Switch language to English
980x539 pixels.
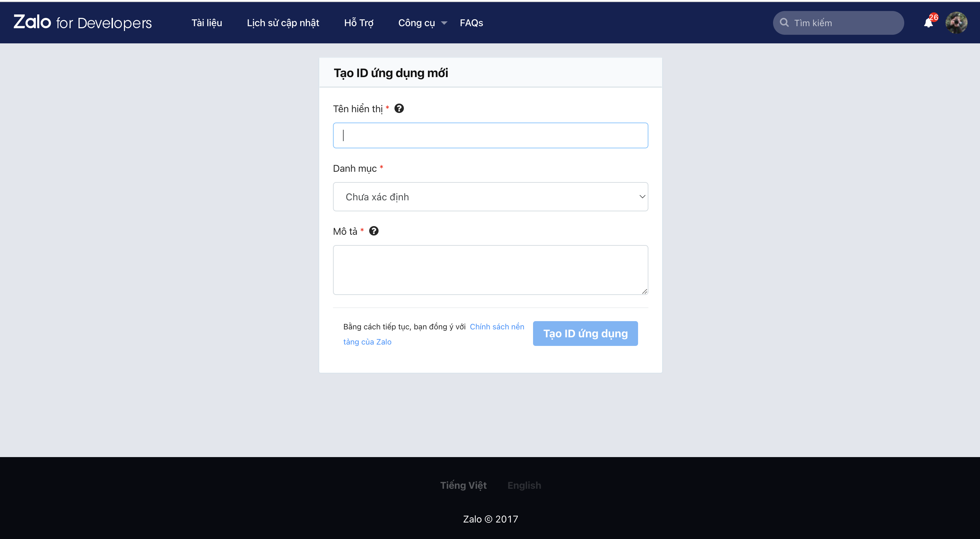[x=524, y=485]
